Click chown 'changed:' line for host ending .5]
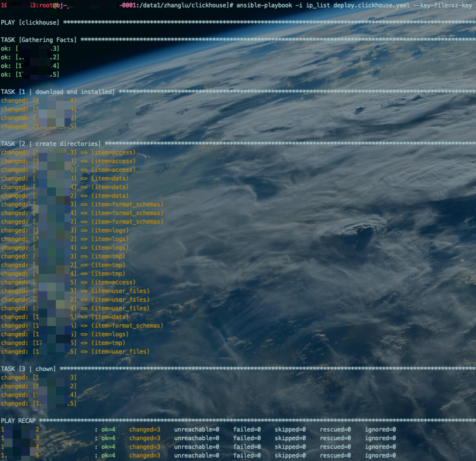The image size is (476, 461). [x=38, y=403]
